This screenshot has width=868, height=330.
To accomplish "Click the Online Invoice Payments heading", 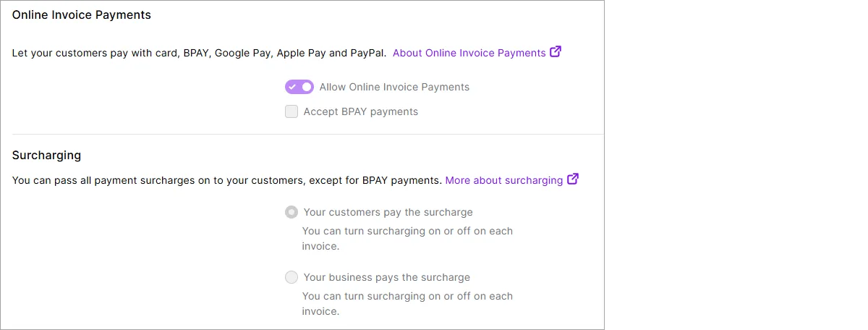I will tap(82, 14).
